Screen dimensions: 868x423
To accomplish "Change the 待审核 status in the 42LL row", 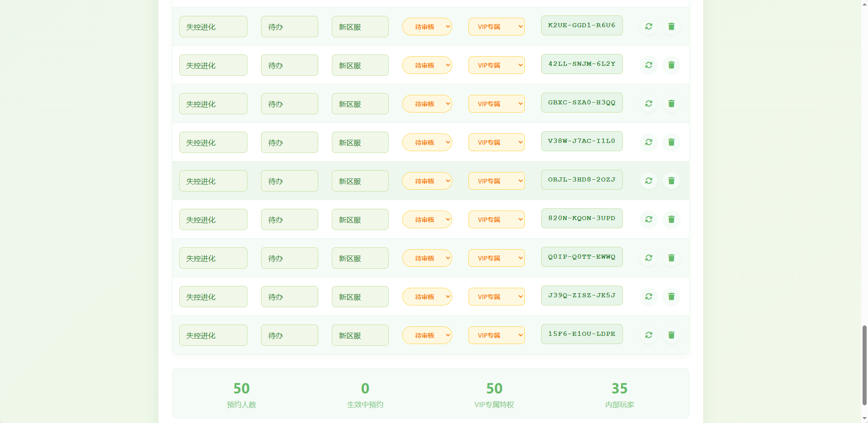I will click(x=427, y=65).
